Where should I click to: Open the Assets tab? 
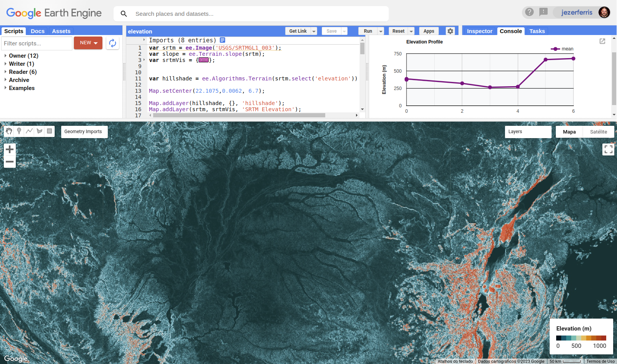[x=61, y=31]
